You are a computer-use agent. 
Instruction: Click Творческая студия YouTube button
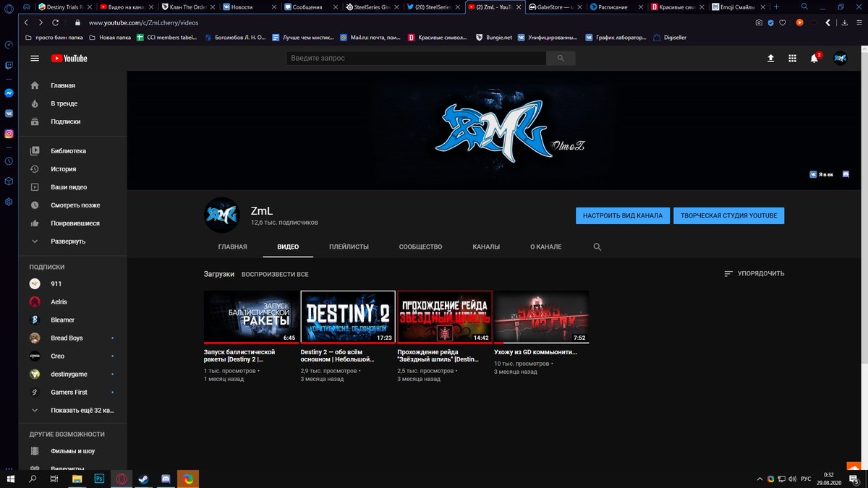(728, 215)
